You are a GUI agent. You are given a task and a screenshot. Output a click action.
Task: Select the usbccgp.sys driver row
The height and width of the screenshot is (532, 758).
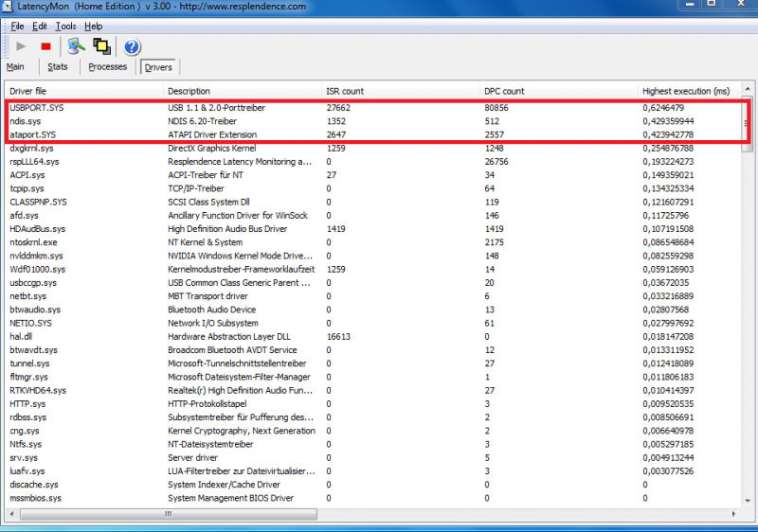[372, 283]
